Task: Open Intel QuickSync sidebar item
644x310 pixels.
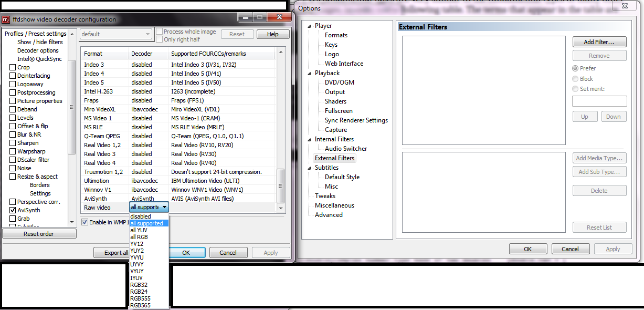Action: click(39, 59)
